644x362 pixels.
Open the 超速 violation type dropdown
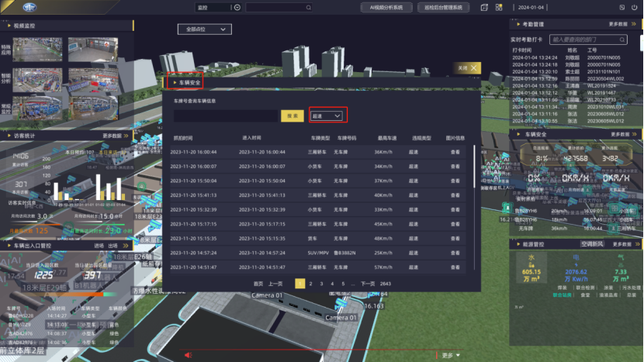(327, 115)
